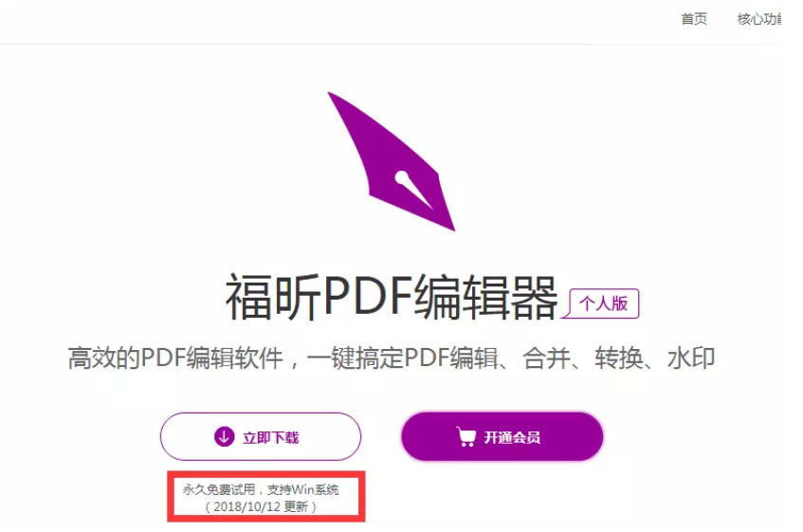
Task: Open the 核心功能 navigation item
Action: [x=759, y=19]
